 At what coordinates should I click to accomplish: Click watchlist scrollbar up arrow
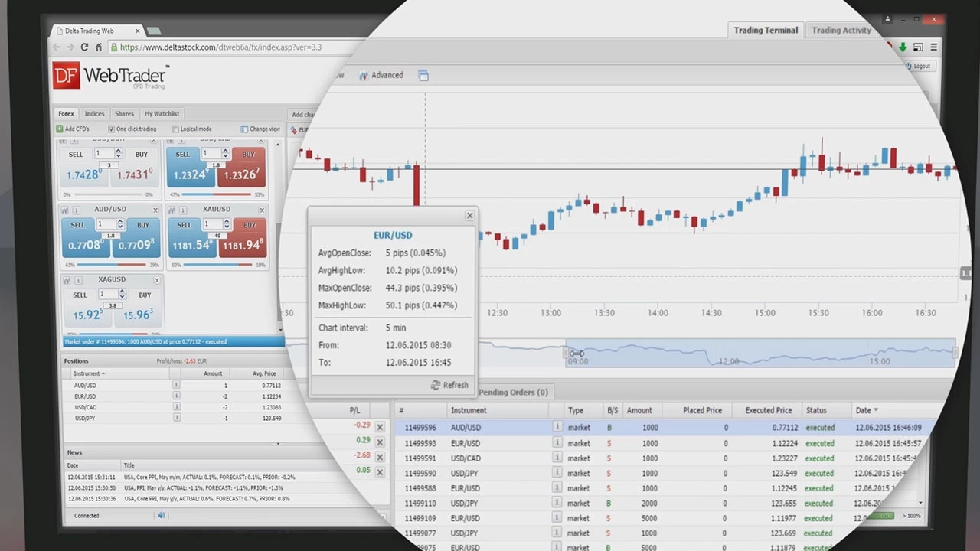tap(279, 144)
